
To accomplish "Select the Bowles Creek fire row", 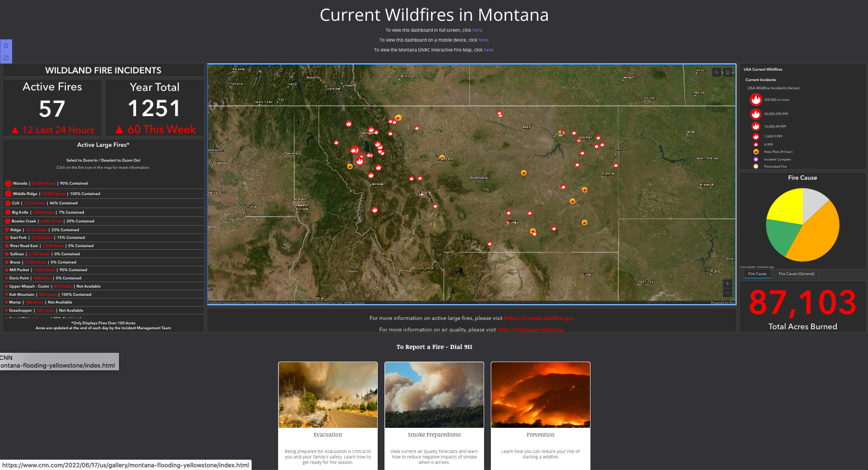I will click(x=103, y=221).
